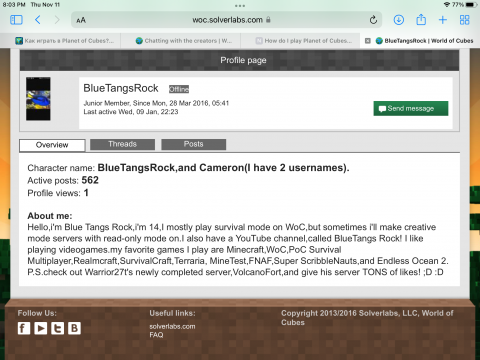Viewport: 480px width, 360px height.
Task: Click the Last active Wed, 09 Jan text
Action: point(131,112)
